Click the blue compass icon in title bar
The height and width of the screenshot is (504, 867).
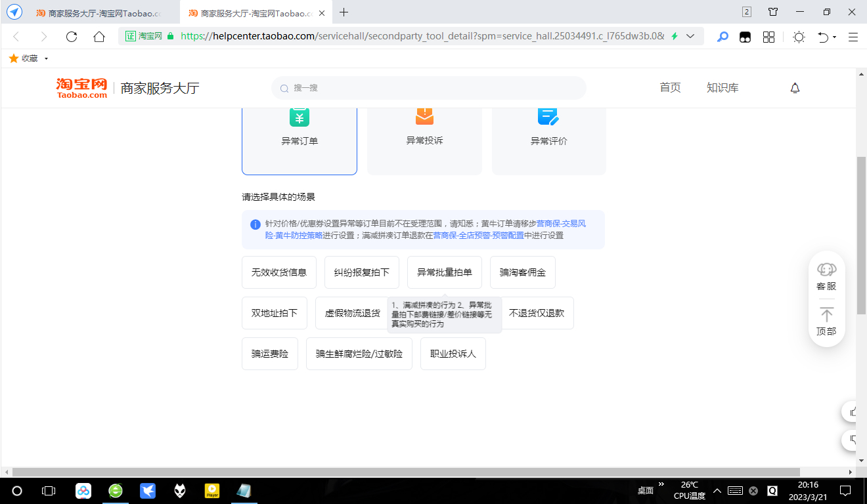point(14,12)
